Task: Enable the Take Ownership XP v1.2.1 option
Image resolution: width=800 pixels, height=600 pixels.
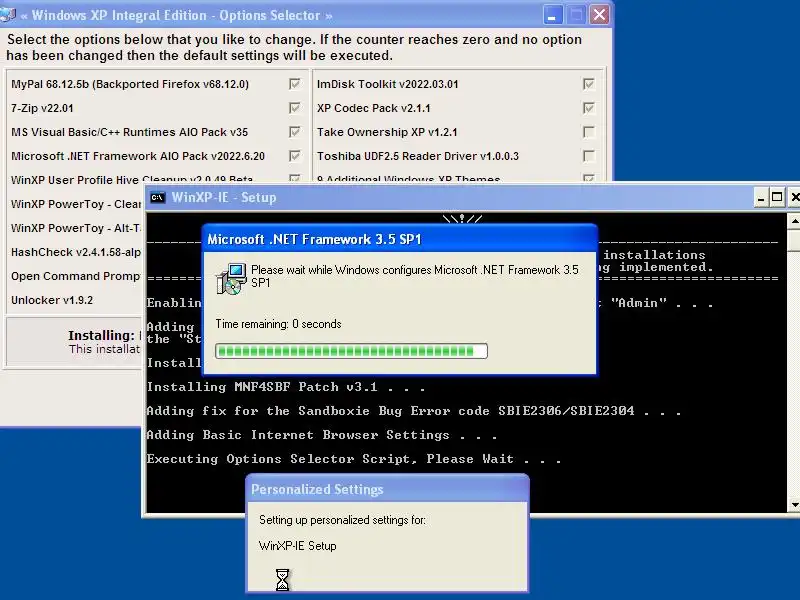Action: tap(589, 132)
